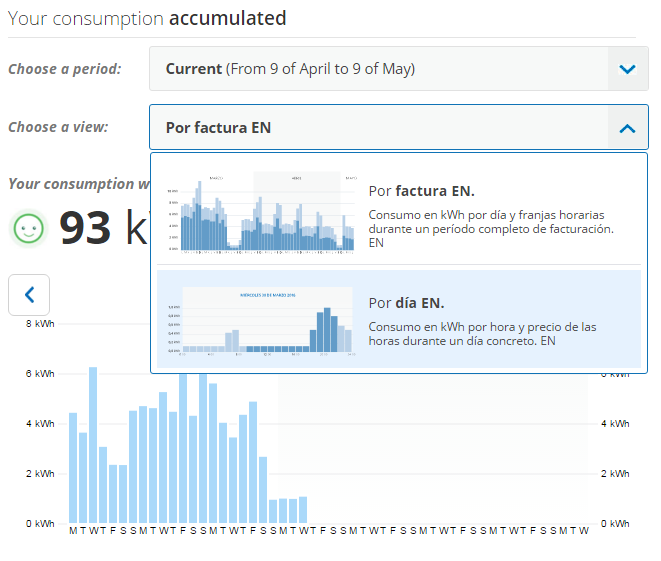Choose the 'Por día EN.' view option
Screen dimensions: 661x561
coord(406,302)
